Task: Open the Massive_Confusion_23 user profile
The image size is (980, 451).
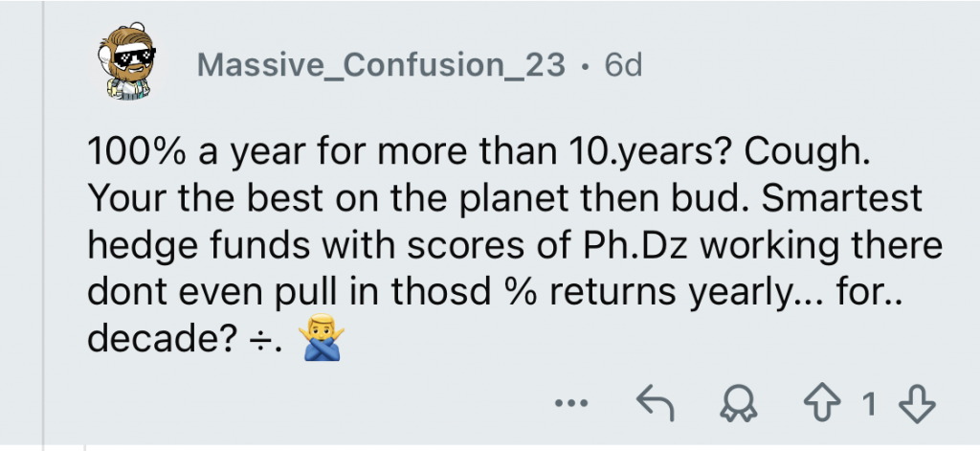Action: (x=381, y=65)
